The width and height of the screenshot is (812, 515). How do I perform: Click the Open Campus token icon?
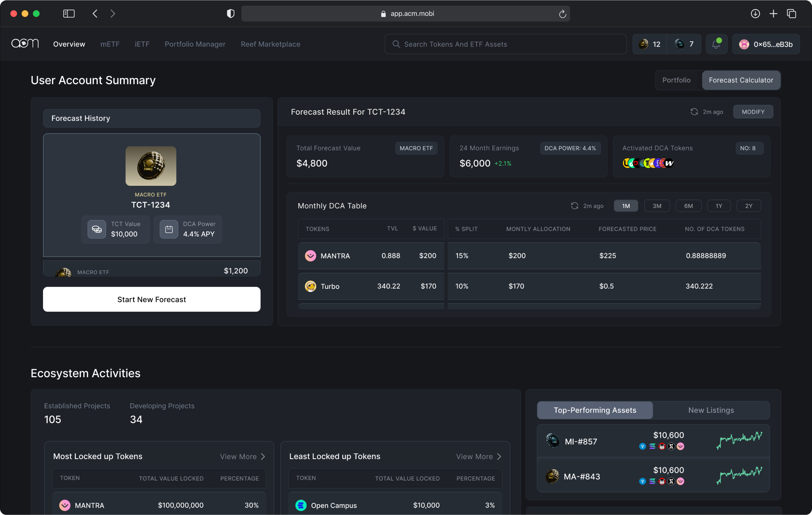(x=301, y=505)
